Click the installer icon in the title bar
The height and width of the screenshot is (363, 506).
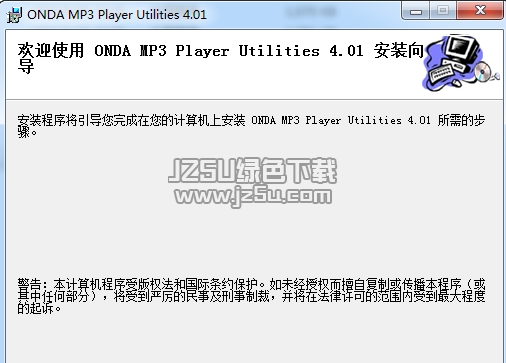click(14, 15)
